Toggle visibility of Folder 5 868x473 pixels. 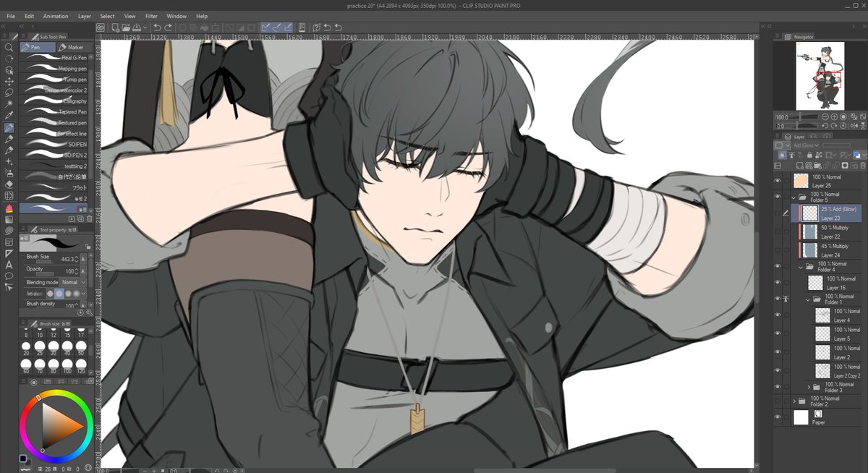point(778,197)
